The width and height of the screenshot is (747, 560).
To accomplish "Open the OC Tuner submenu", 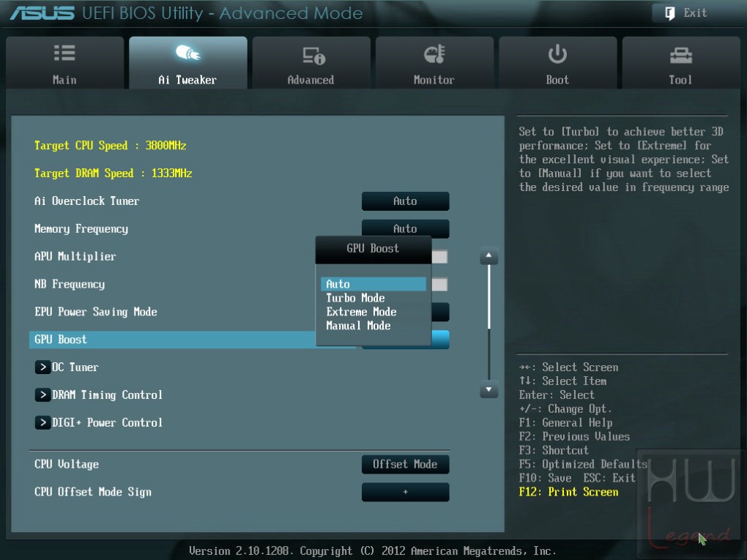I will pyautogui.click(x=75, y=367).
